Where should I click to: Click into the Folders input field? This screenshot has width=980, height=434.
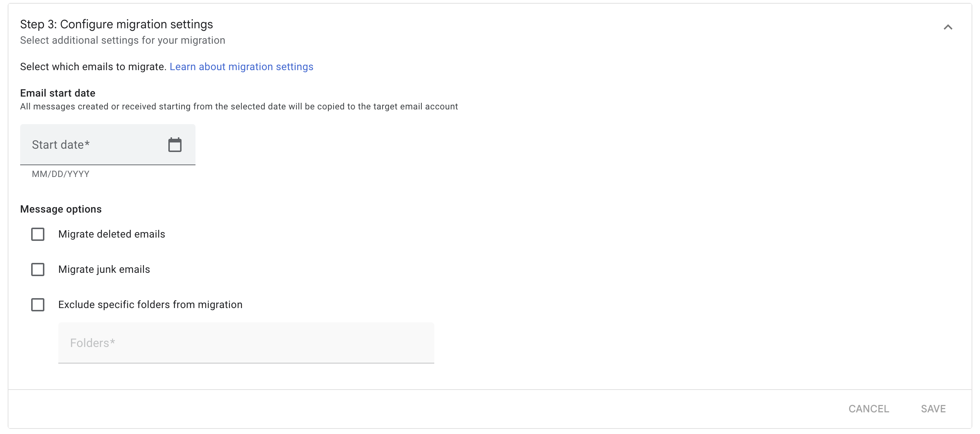246,343
